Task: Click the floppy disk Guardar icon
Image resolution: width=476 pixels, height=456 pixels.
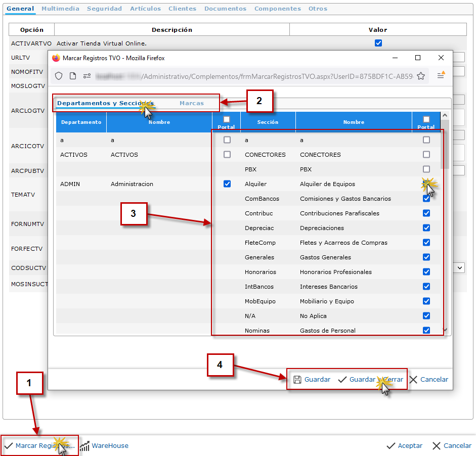Action: [297, 380]
